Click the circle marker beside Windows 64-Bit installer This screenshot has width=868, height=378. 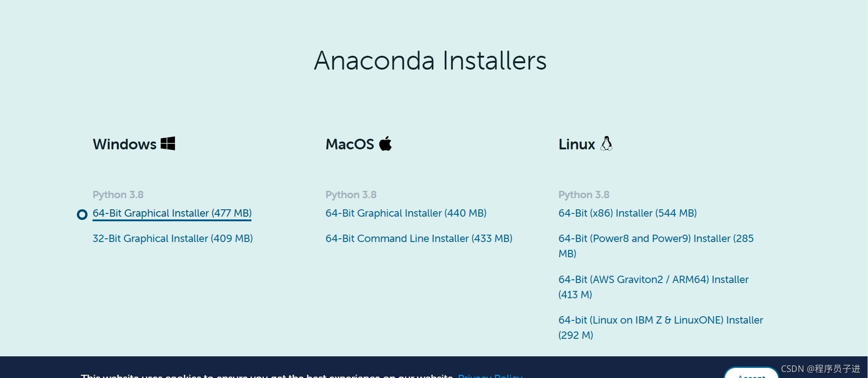(x=82, y=214)
